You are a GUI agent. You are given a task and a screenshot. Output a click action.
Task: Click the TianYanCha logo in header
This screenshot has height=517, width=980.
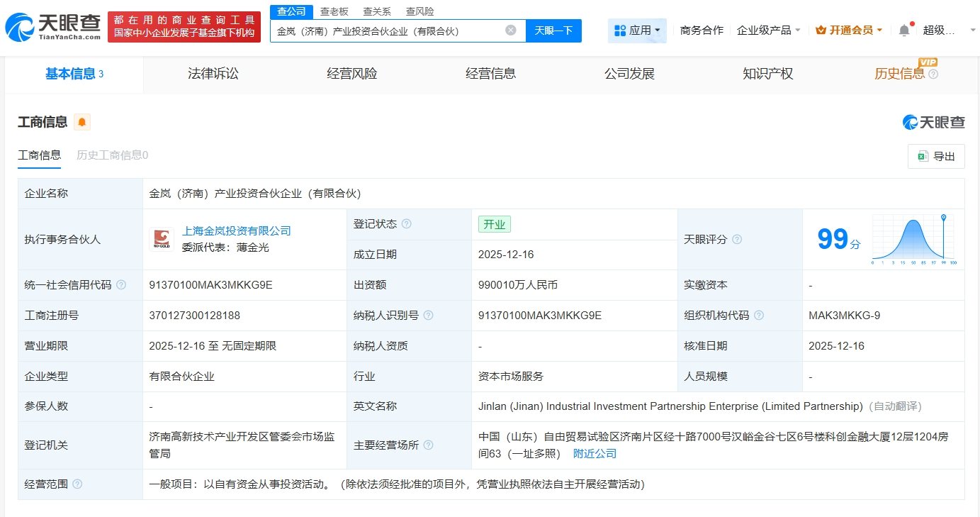[x=51, y=27]
